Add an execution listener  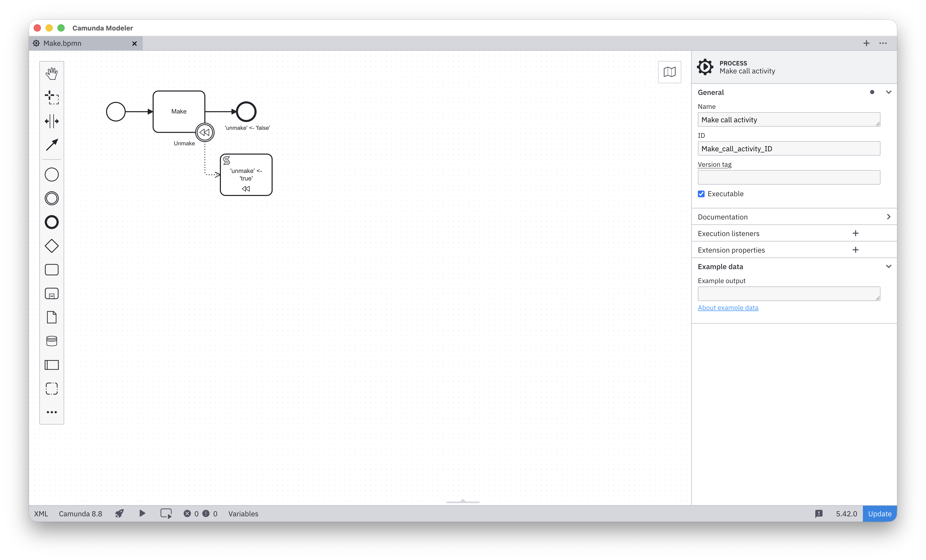coord(855,233)
